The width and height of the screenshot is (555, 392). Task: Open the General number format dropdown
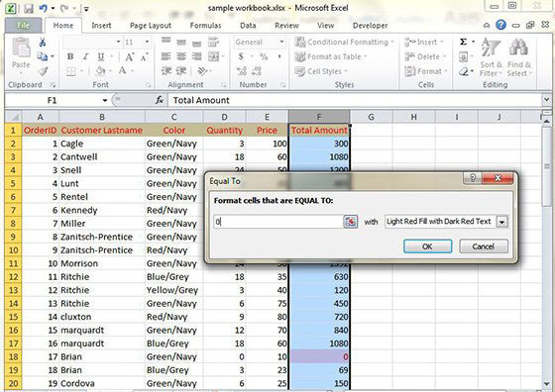tap(281, 42)
